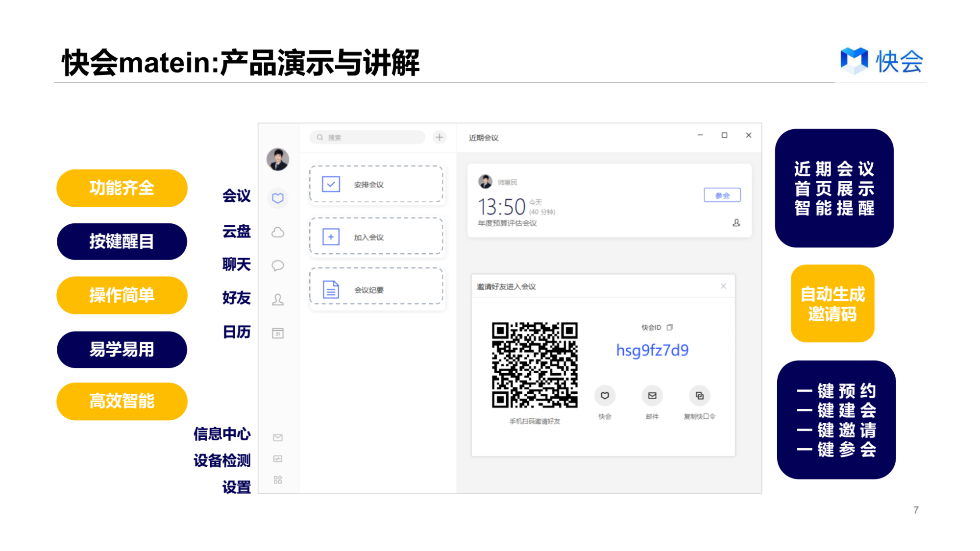980x551 pixels.
Task: Copy the 快会ID using copy icon
Action: [670, 327]
